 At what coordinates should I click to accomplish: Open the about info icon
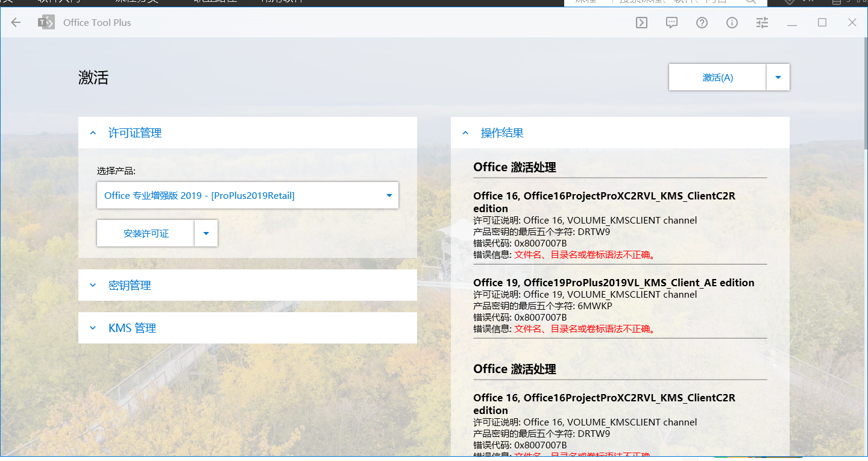click(732, 23)
